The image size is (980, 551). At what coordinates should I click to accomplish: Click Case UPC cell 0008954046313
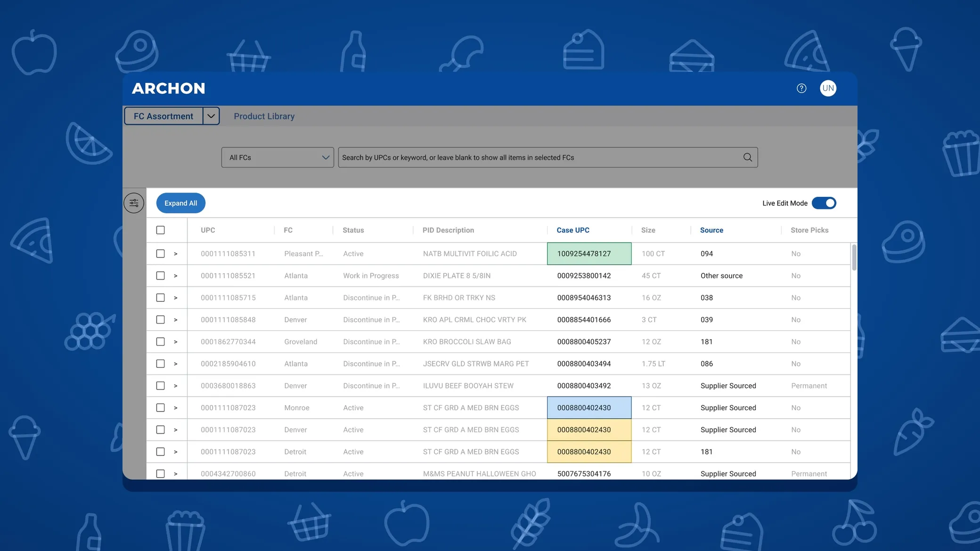coord(584,298)
